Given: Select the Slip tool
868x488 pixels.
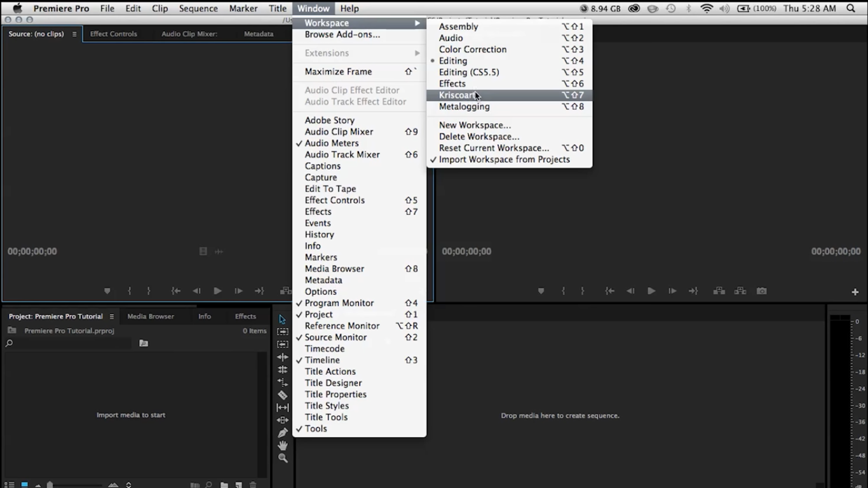Looking at the screenshot, I should pos(283,407).
